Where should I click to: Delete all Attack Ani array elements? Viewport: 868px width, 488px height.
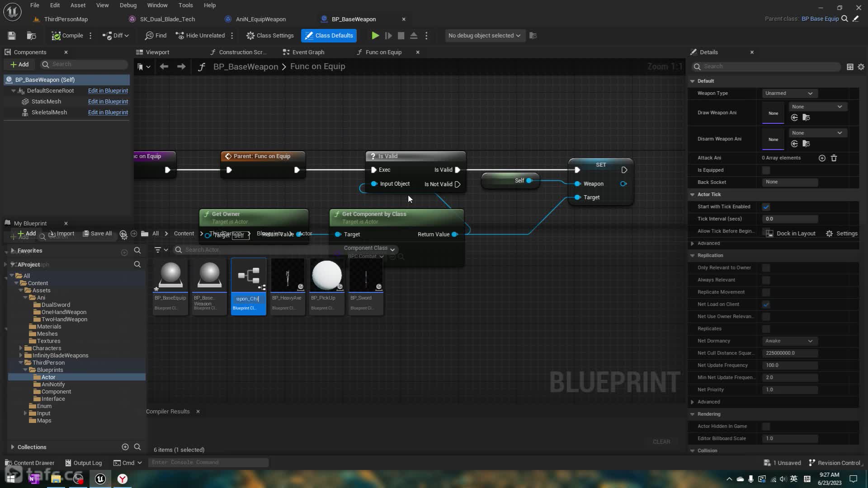coord(834,158)
